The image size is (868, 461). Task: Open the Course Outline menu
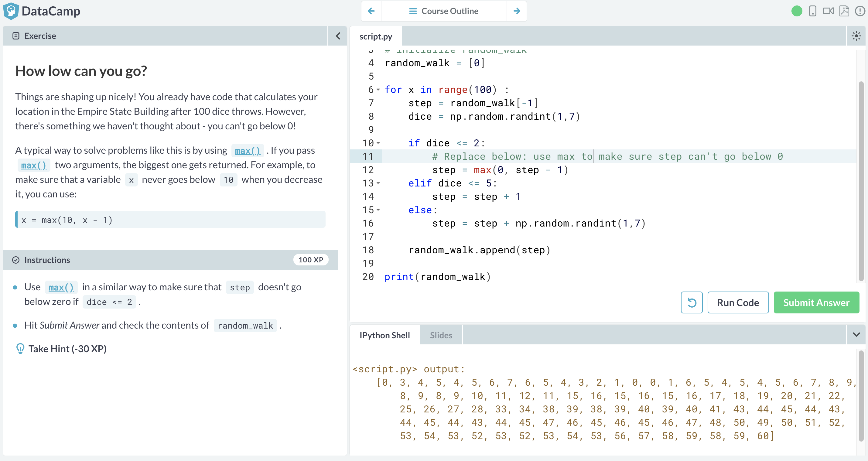pyautogui.click(x=444, y=11)
